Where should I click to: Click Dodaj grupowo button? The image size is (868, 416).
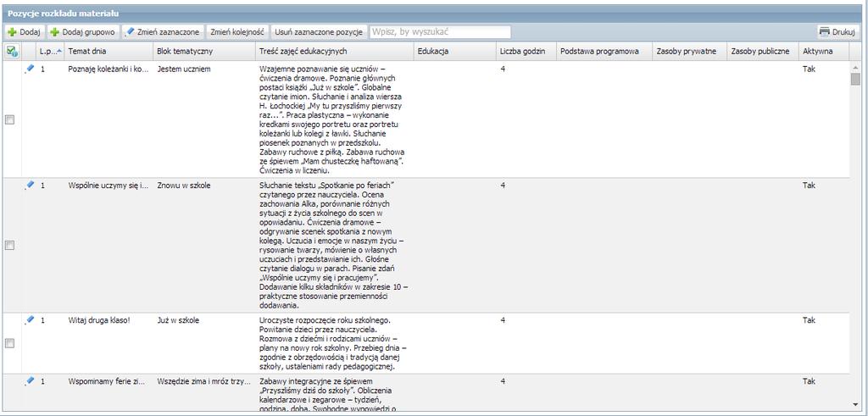[x=82, y=32]
